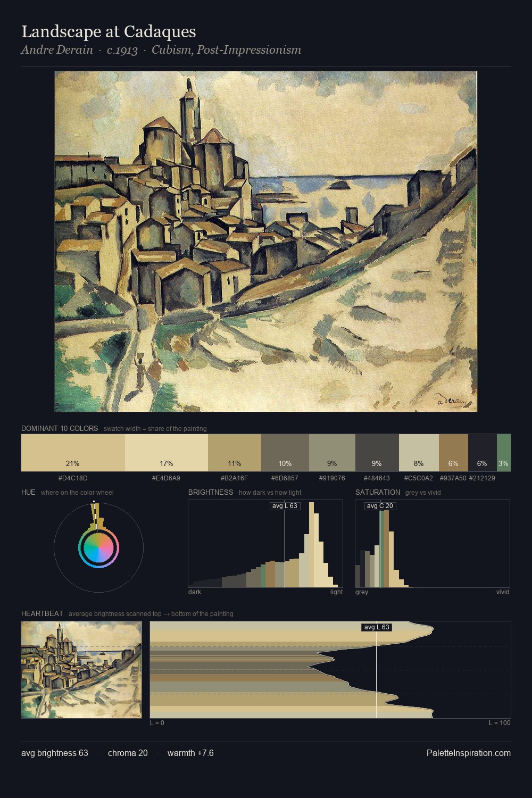
Task: Choose the 10% swatch #6D6857
Action: click(285, 453)
